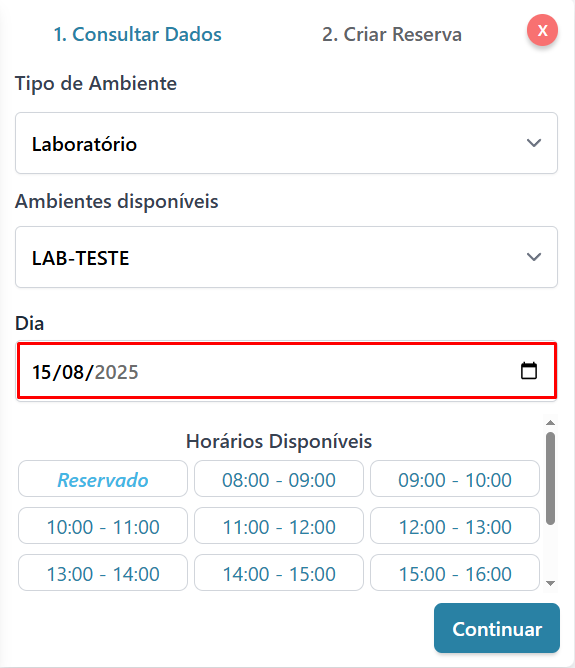
Task: Expand the Tipo de Ambiente chevron
Action: 534,143
